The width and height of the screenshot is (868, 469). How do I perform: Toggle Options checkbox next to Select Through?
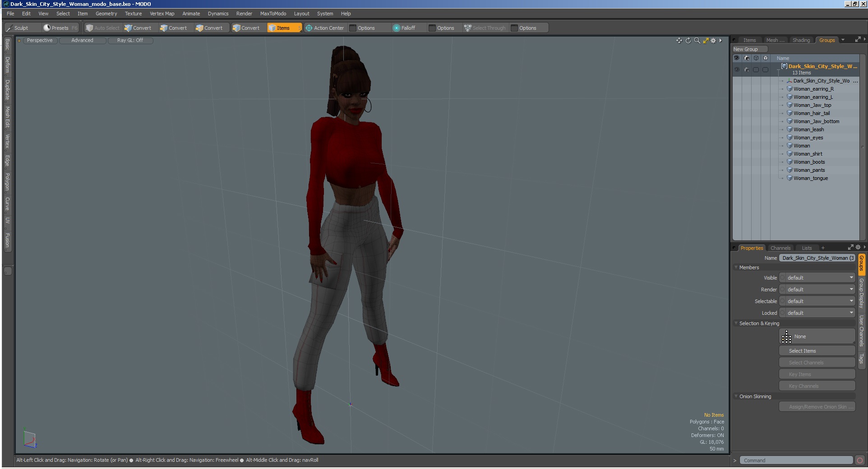pyautogui.click(x=514, y=28)
